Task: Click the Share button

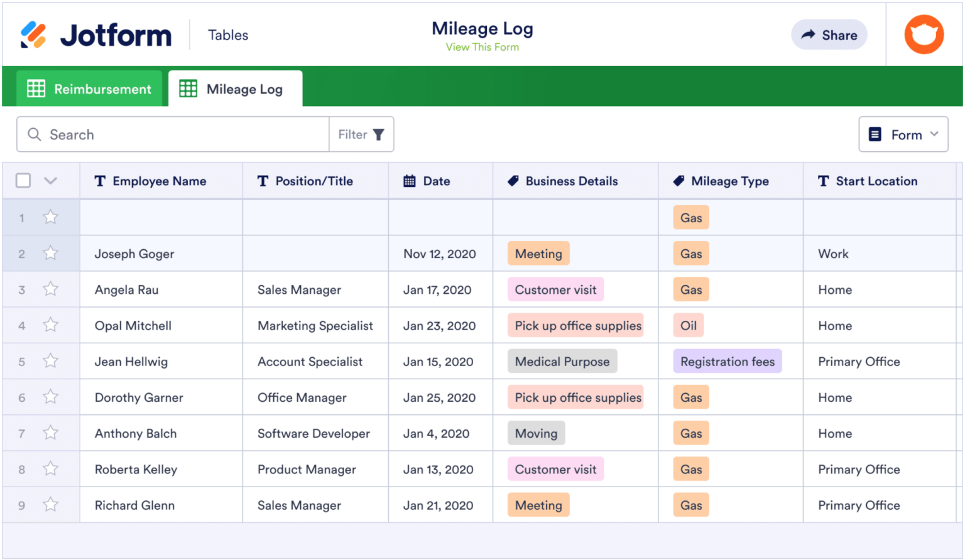Action: [x=829, y=35]
